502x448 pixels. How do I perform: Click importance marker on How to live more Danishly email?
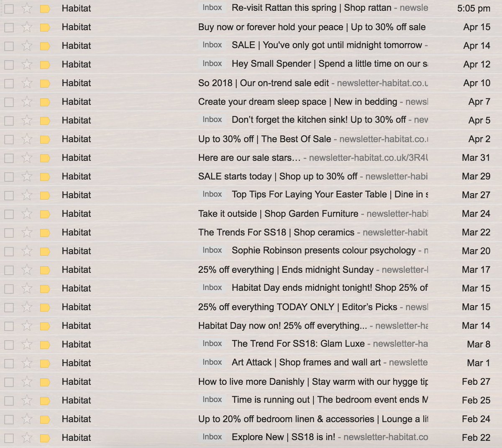pyautogui.click(x=45, y=382)
